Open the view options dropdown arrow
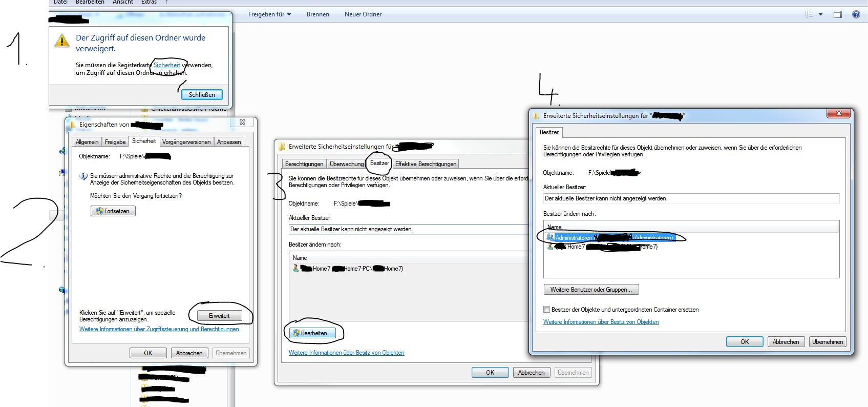Screen dimensions: 868x407 pos(820,14)
